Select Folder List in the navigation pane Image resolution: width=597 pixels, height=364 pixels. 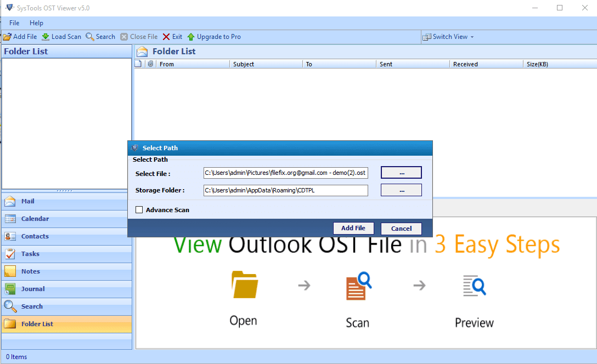[66, 324]
